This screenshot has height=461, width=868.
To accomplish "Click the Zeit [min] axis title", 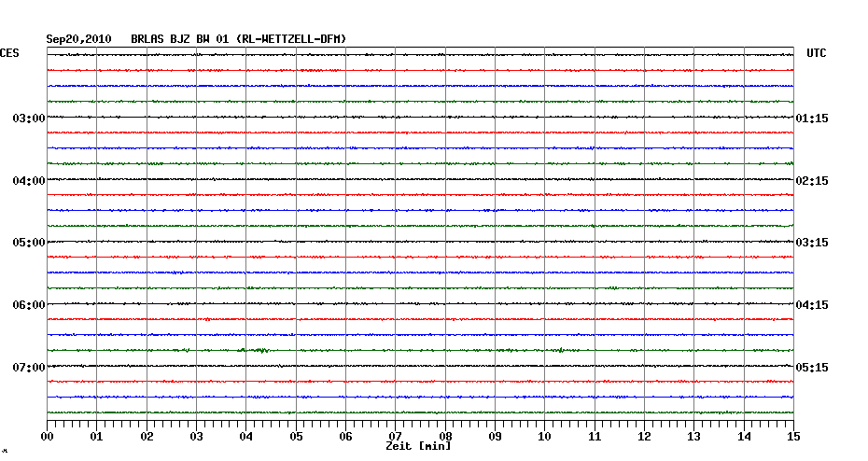I will [418, 447].
